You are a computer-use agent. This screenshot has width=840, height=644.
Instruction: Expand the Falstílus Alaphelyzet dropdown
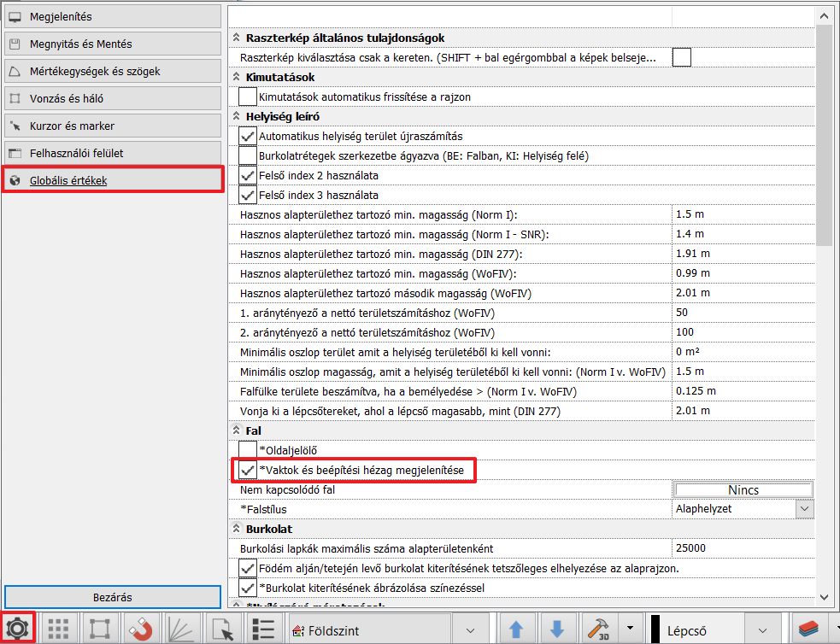coord(804,509)
